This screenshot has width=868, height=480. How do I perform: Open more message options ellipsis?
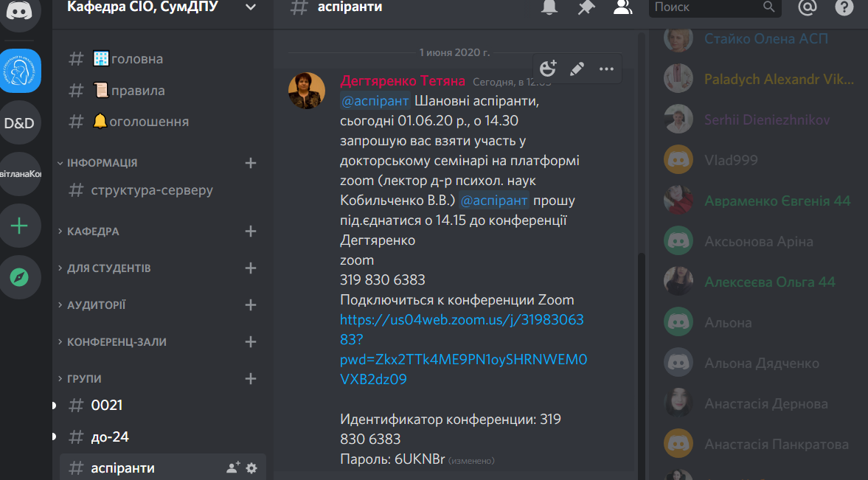point(607,69)
